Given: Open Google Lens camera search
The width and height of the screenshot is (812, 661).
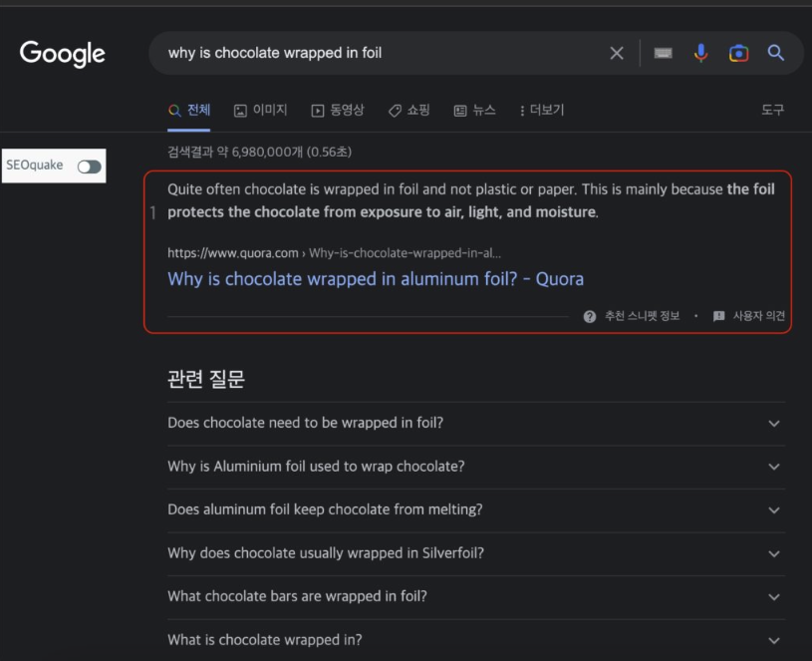Looking at the screenshot, I should point(738,53).
